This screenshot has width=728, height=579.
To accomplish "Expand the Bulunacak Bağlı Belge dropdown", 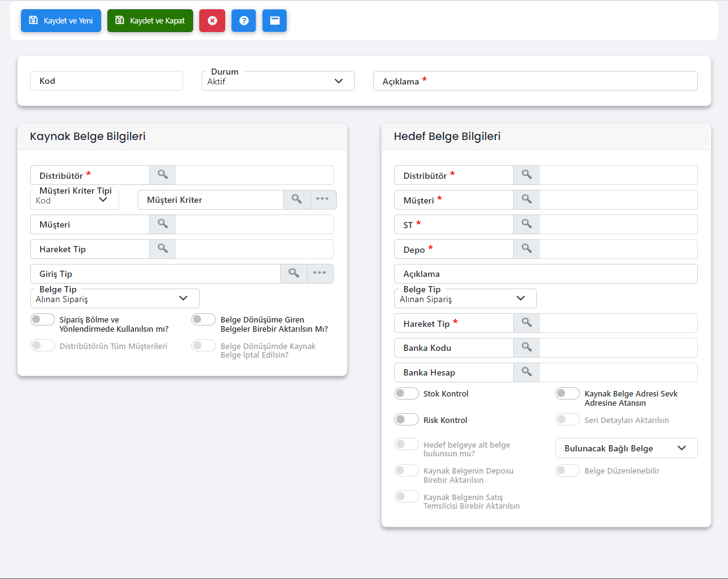I will point(626,448).
